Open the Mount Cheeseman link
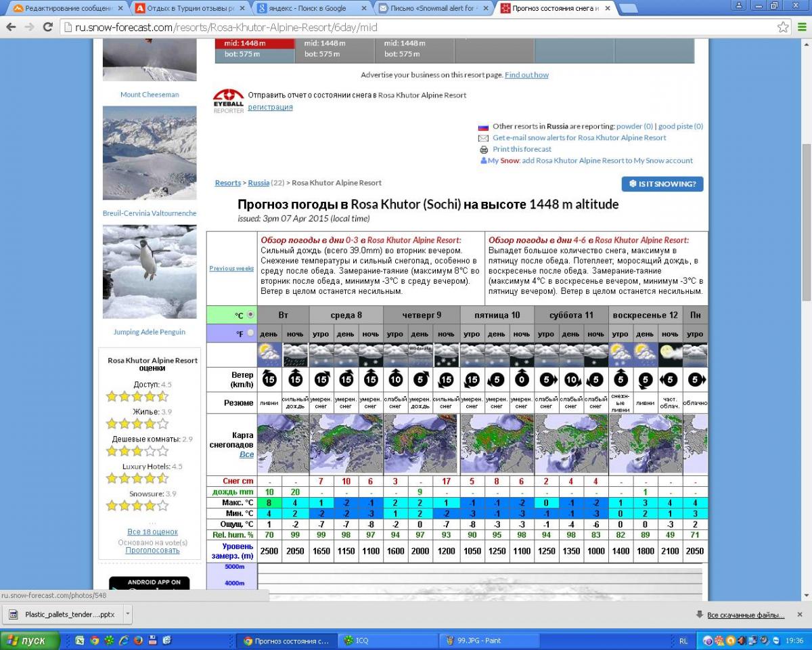 150,95
